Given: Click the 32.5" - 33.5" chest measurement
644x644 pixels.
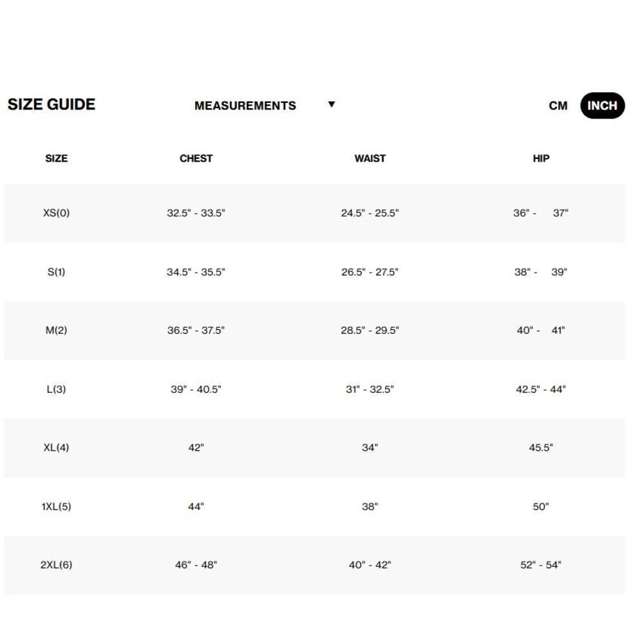Looking at the screenshot, I should pyautogui.click(x=196, y=213).
